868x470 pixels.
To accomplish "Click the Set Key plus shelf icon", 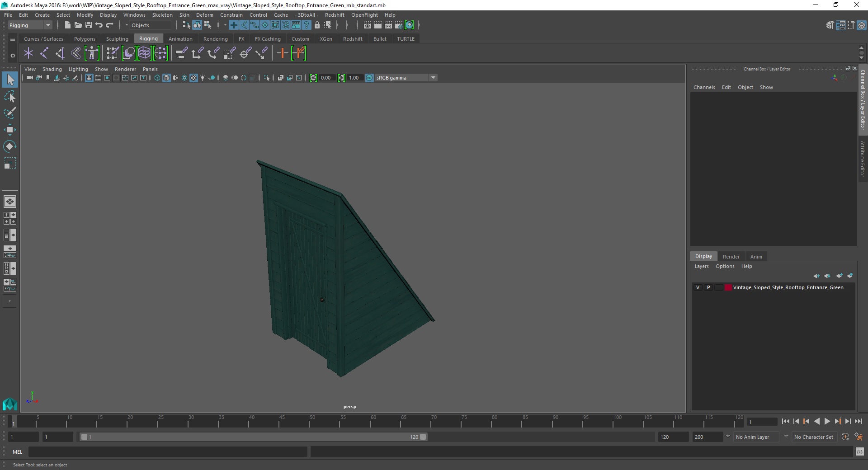I will point(282,53).
